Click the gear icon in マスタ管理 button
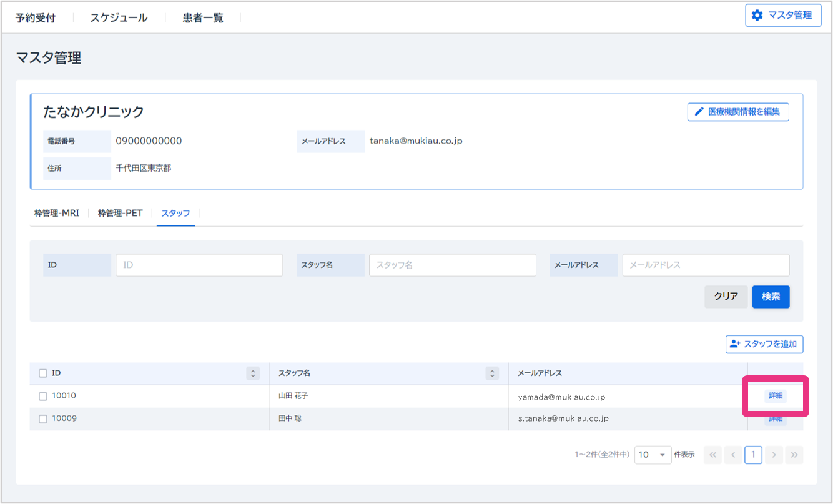833x504 pixels. [x=757, y=16]
